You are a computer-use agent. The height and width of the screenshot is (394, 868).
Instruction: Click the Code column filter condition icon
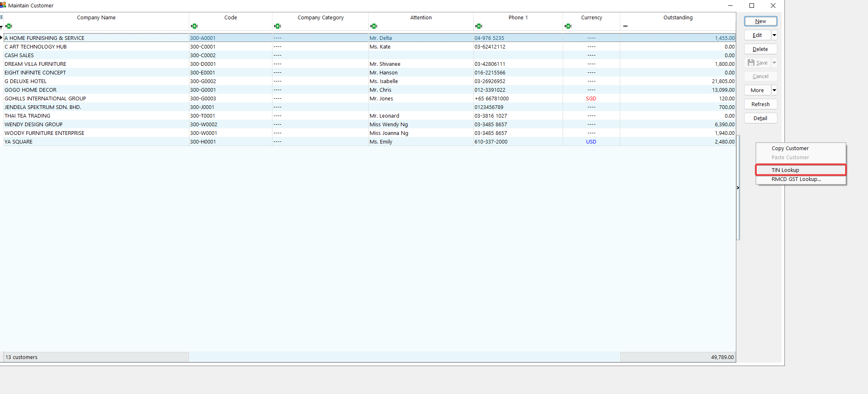click(x=194, y=26)
